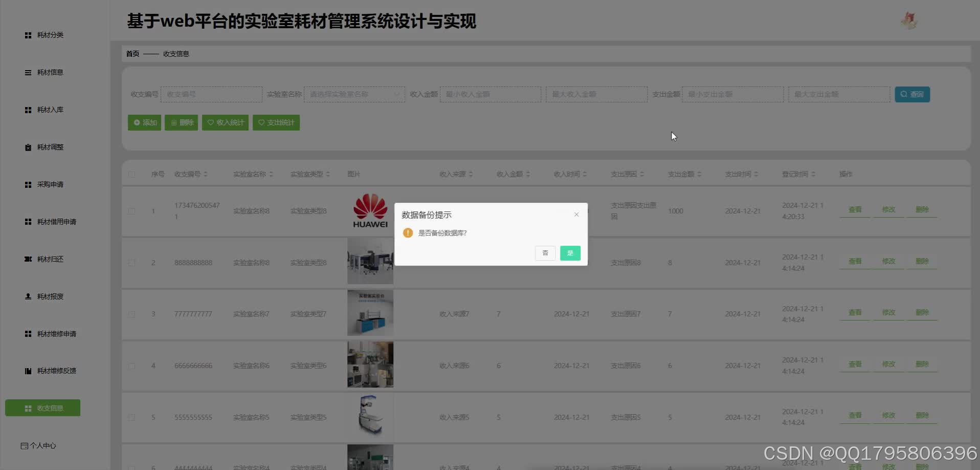Click the magnifier icon on 查询 button
Screen dimensions: 980x470
[904, 94]
